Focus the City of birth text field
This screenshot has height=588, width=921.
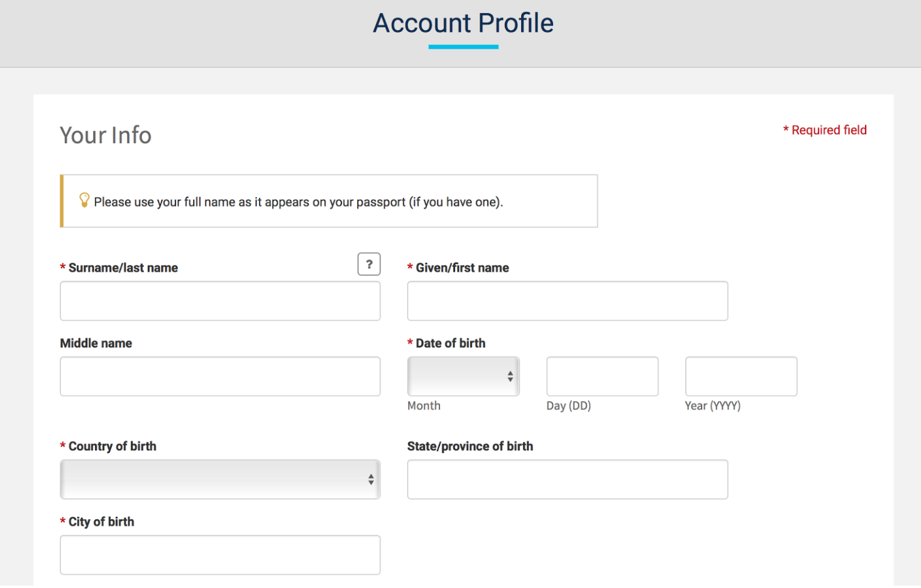click(220, 555)
